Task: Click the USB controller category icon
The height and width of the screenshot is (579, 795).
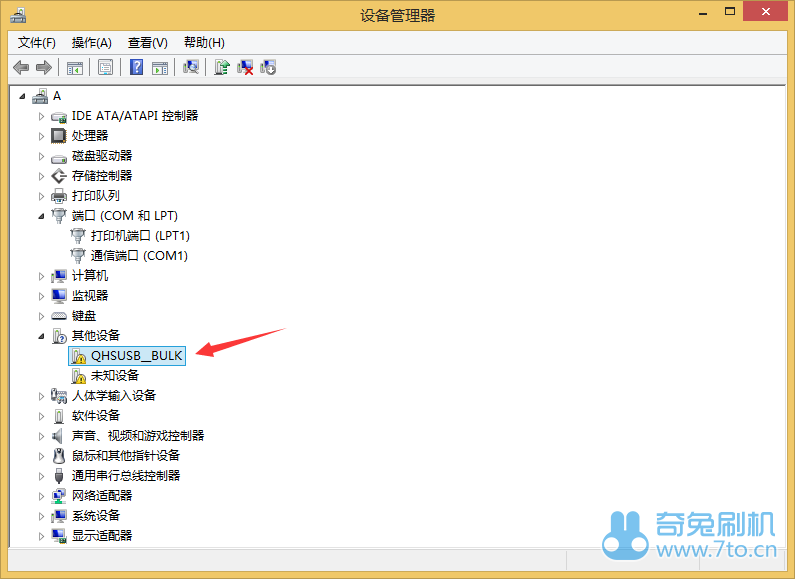Action: tap(59, 476)
